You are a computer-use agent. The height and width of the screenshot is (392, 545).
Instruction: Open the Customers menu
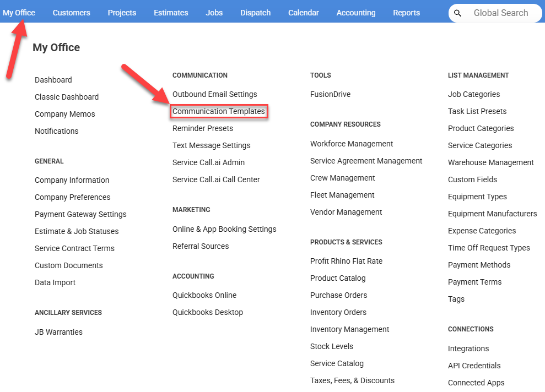(71, 13)
